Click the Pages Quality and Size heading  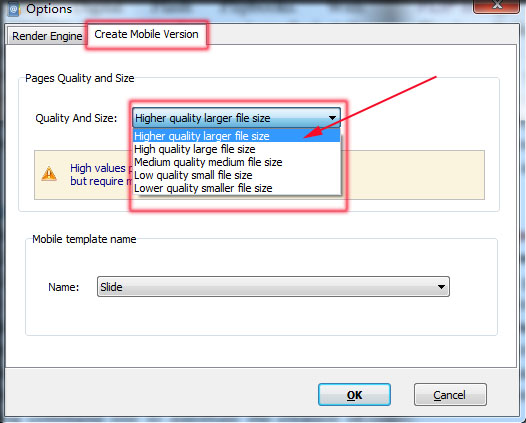(x=80, y=78)
